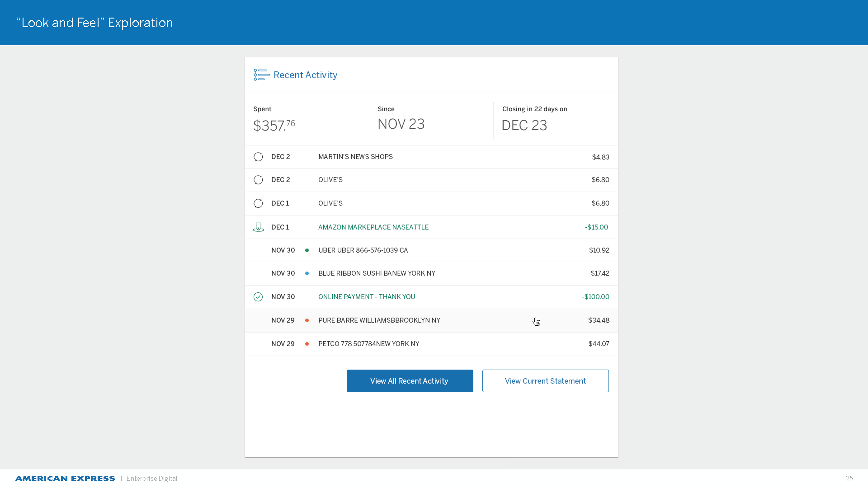This screenshot has height=488, width=868.
Task: Click the closing date DEC 23
Action: (x=524, y=125)
